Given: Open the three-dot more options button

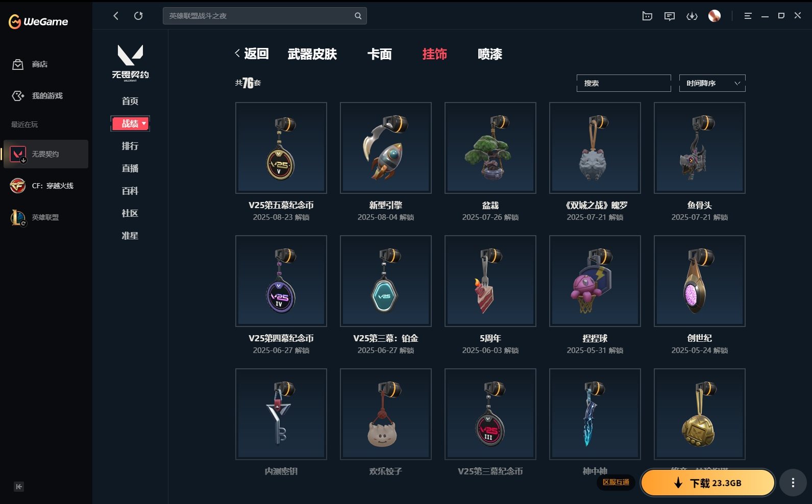Looking at the screenshot, I should point(793,483).
